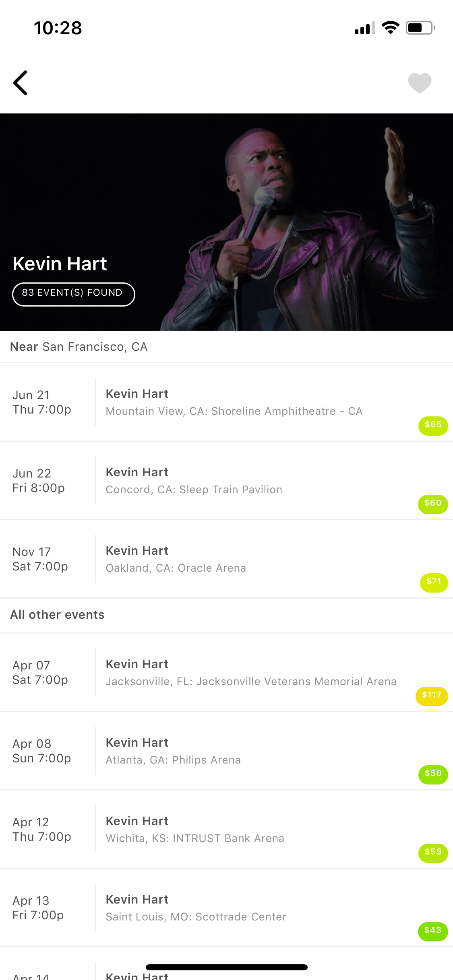Select Saint Louis Scottrade Center event
Image resolution: width=453 pixels, height=980 pixels.
(x=226, y=908)
